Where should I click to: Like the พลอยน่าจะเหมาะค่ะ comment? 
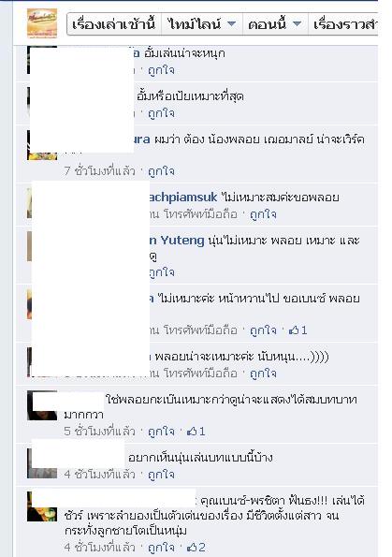[x=263, y=374]
